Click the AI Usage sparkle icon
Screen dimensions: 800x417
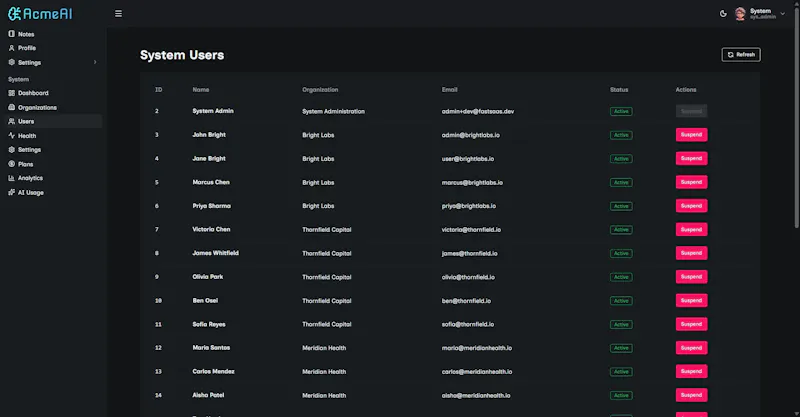11,192
